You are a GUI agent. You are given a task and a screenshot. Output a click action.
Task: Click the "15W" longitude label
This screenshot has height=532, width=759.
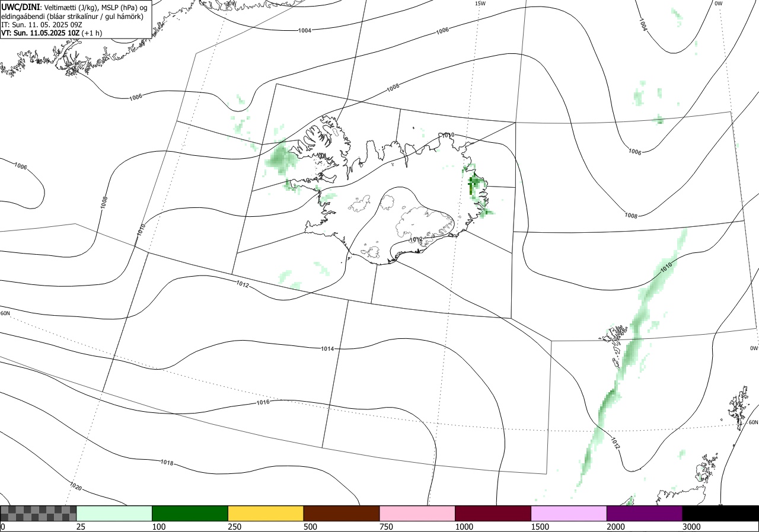(480, 4)
